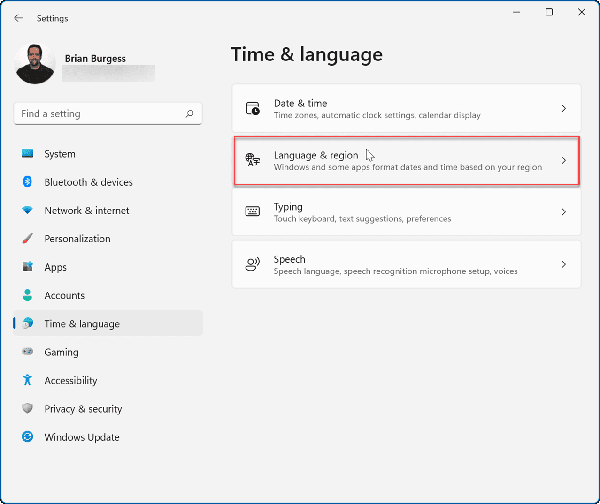Click the back arrow icon
This screenshot has width=600, height=504.
(18, 18)
